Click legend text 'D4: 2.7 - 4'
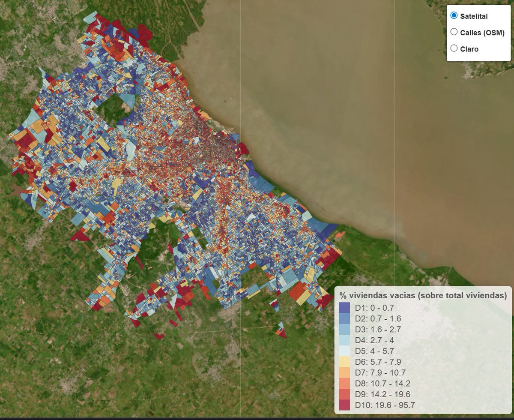514x420 pixels. (x=374, y=340)
